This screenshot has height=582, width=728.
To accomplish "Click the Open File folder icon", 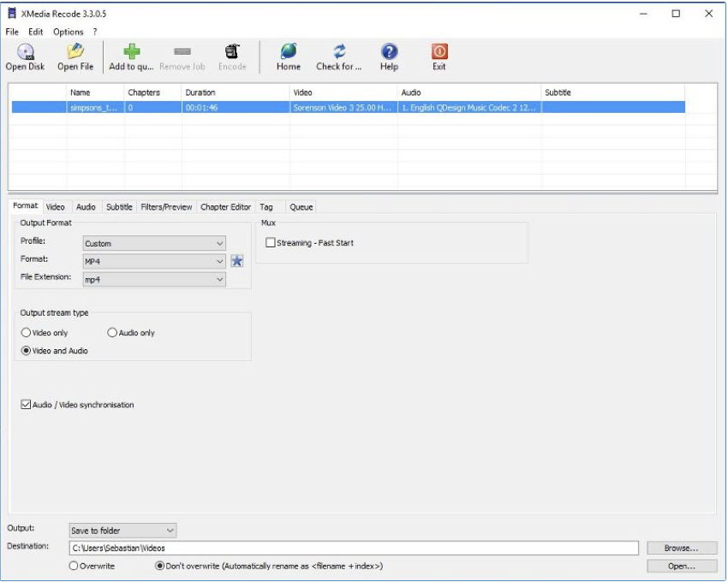I will (75, 51).
